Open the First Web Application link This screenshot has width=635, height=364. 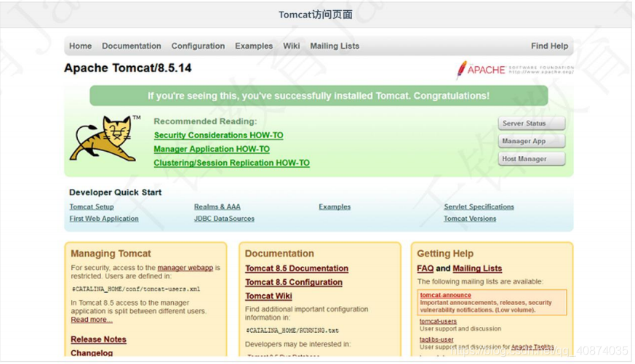[x=104, y=219]
